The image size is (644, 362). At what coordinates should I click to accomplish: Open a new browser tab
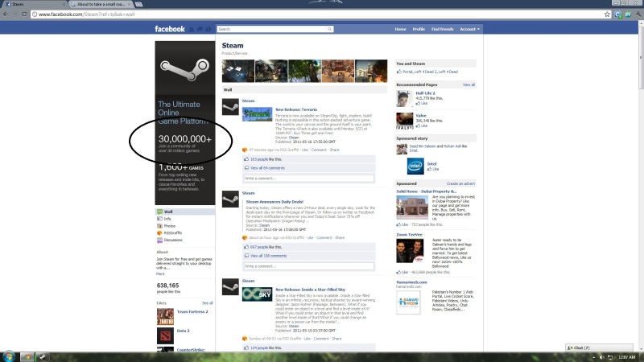point(138,4)
